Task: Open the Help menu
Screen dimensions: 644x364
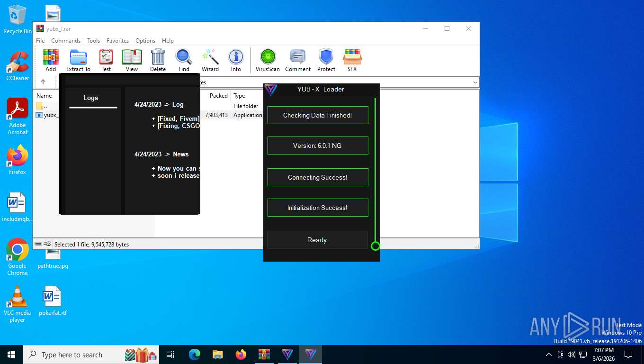Action: [168, 41]
